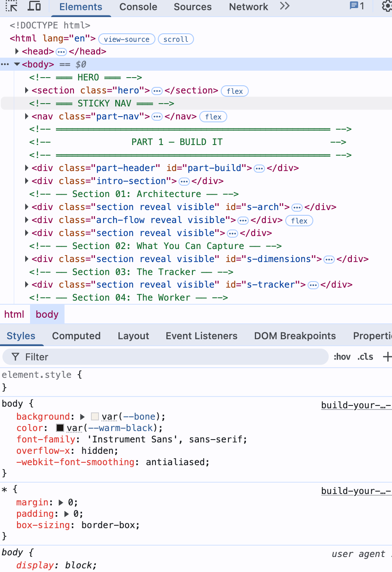Toggle flex badge on part-nav element

213,117
